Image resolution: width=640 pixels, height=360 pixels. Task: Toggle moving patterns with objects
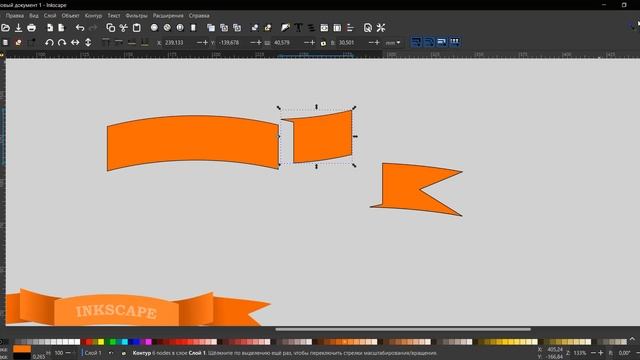click(455, 42)
